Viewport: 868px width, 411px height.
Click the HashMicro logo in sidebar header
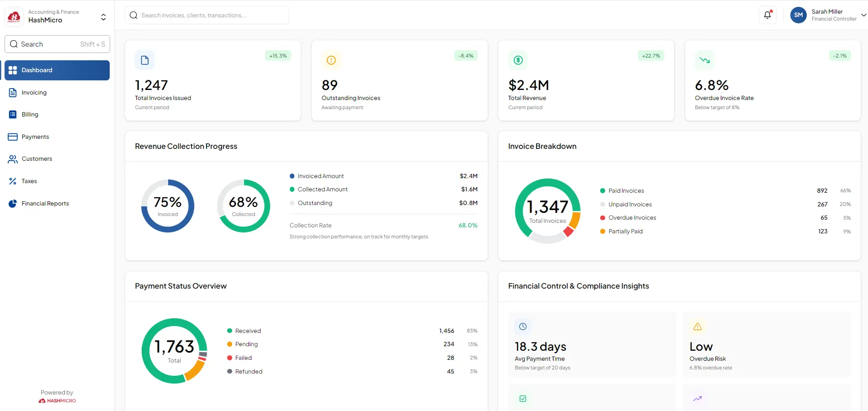(x=14, y=17)
